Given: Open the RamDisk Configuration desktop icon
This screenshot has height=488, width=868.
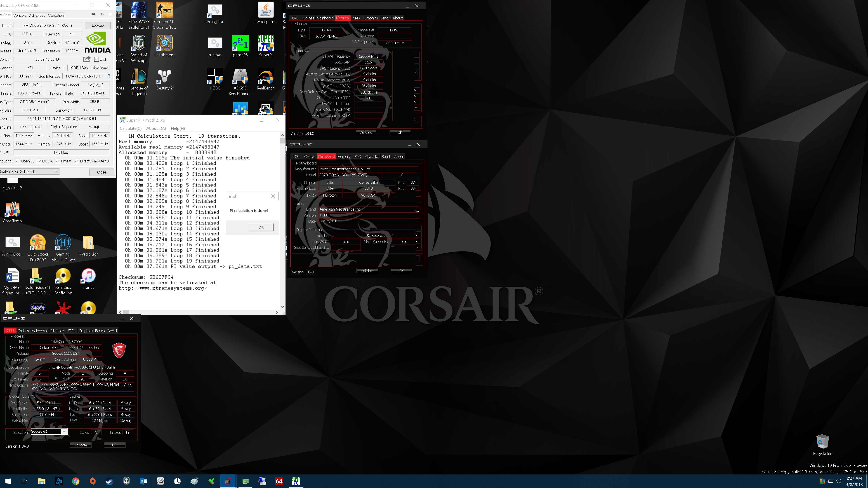Looking at the screenshot, I should 63,282.
